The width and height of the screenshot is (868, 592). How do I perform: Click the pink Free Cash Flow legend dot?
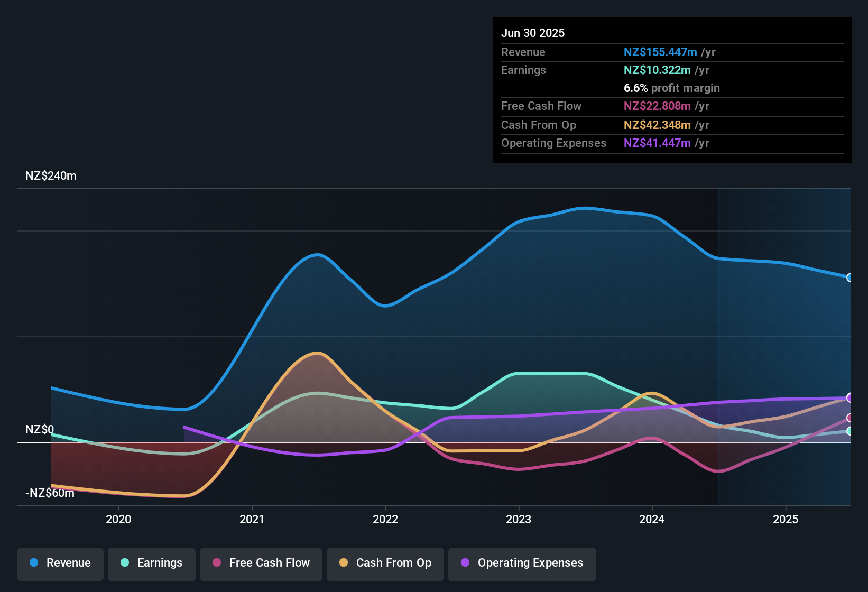coord(217,563)
